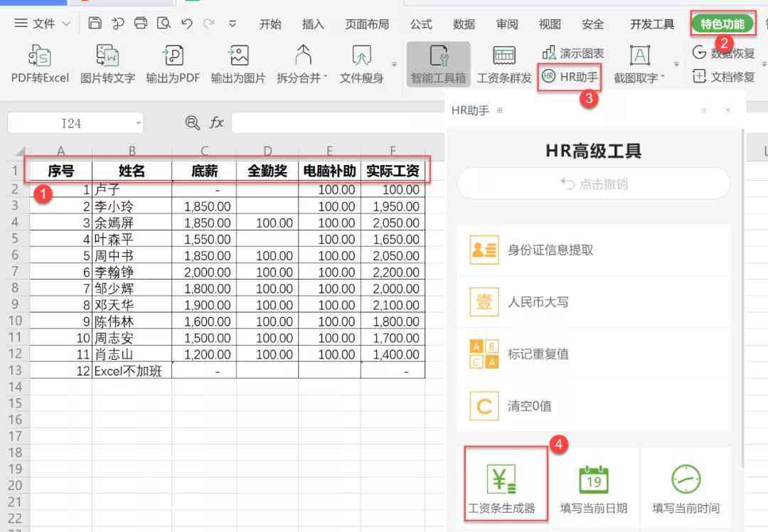Image resolution: width=768 pixels, height=532 pixels.
Task: Click the 序号 header cell
Action: point(60,171)
